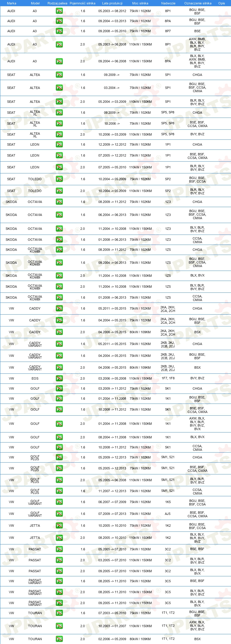
Task: Click fuel icon for VW GOLF VARIANT AJ5
Action: [x=59, y=514]
